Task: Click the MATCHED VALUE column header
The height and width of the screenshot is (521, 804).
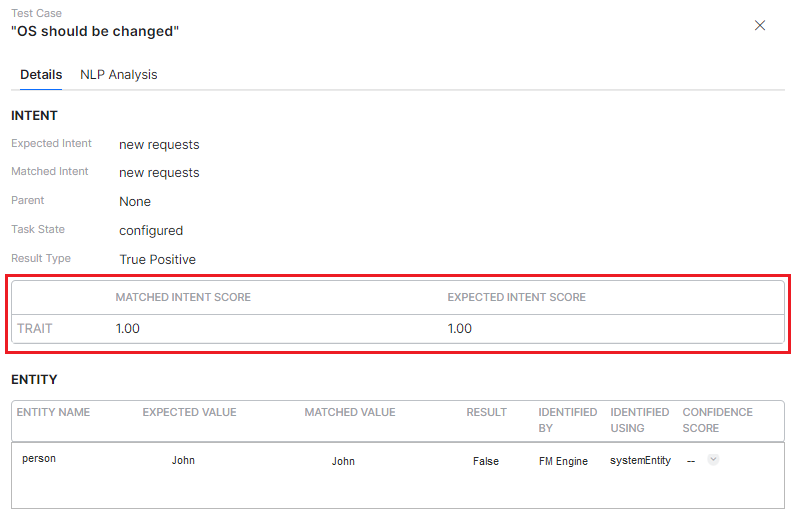Action: pyautogui.click(x=350, y=412)
